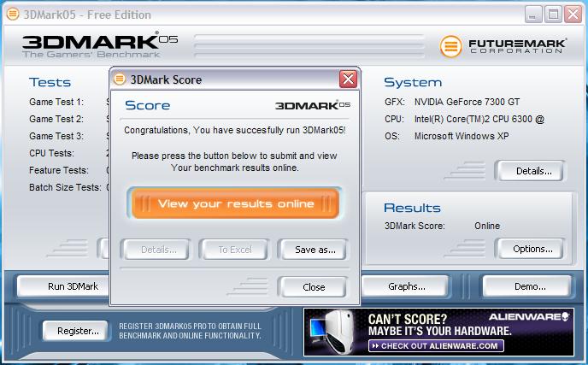Click the 'Game Test 1:' label
Viewport: 588px width, 365px height.
(56, 102)
